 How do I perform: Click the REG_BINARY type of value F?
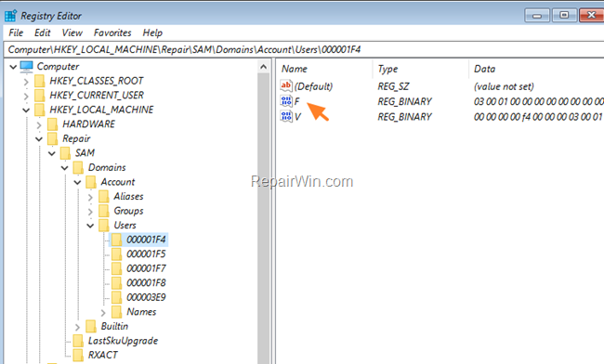click(404, 101)
